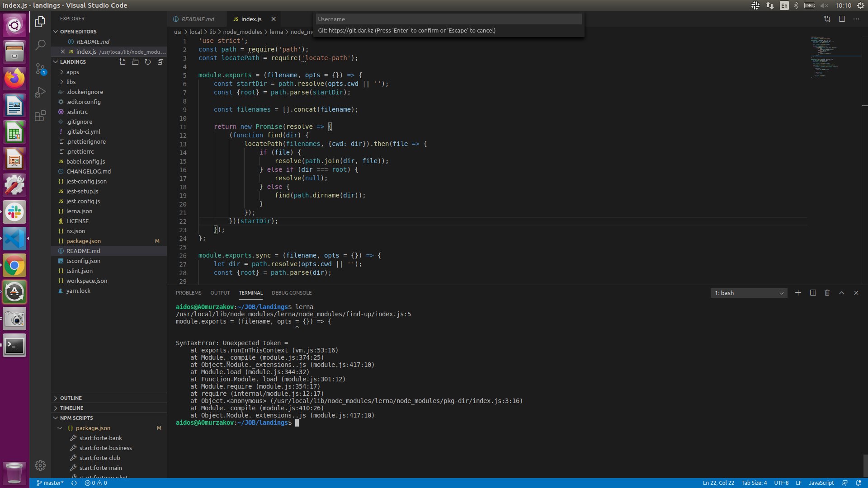The image size is (868, 488).
Task: Open the Search view in activity bar
Action: (40, 45)
